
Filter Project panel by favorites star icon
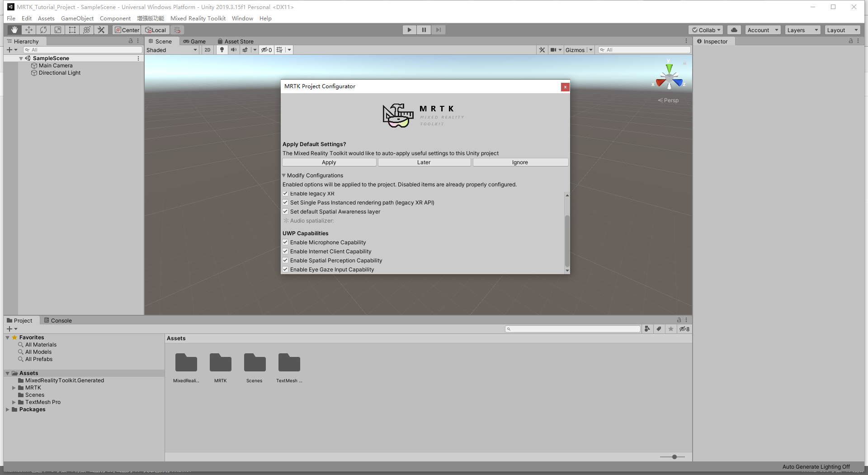671,329
